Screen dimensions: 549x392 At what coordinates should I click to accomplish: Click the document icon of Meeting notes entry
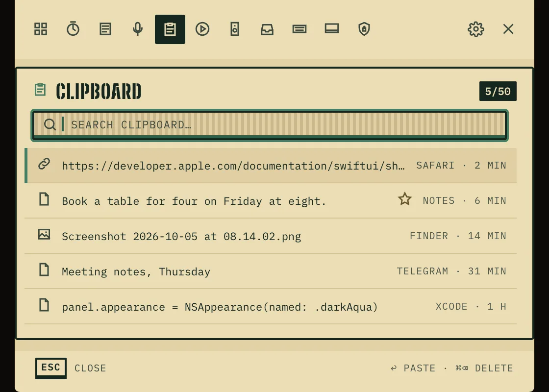pos(44,270)
